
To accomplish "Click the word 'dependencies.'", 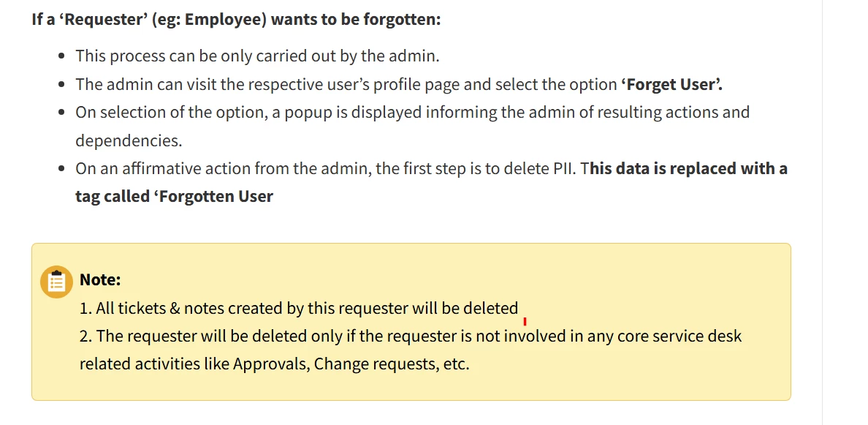I will 129,140.
